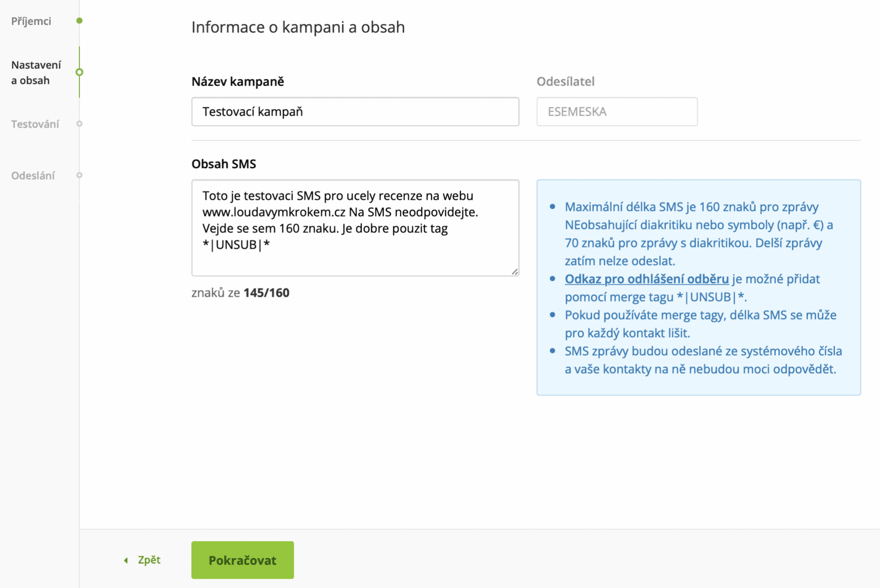Click the Příjemci step in the sidebar
Viewport: 880px width, 588px height.
[31, 21]
